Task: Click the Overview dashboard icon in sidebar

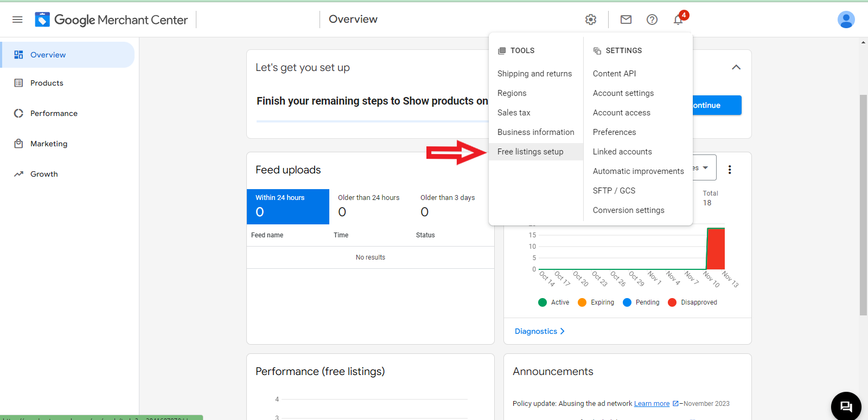Action: [18, 55]
